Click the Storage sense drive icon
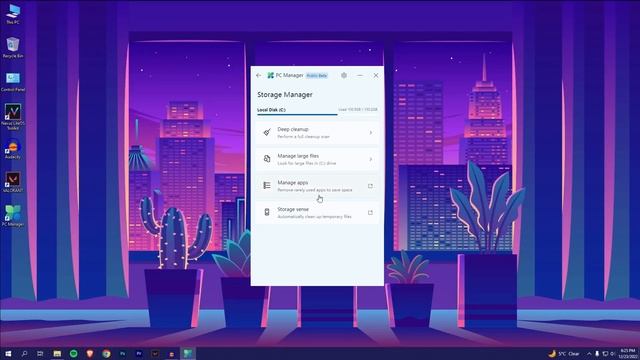 point(267,212)
